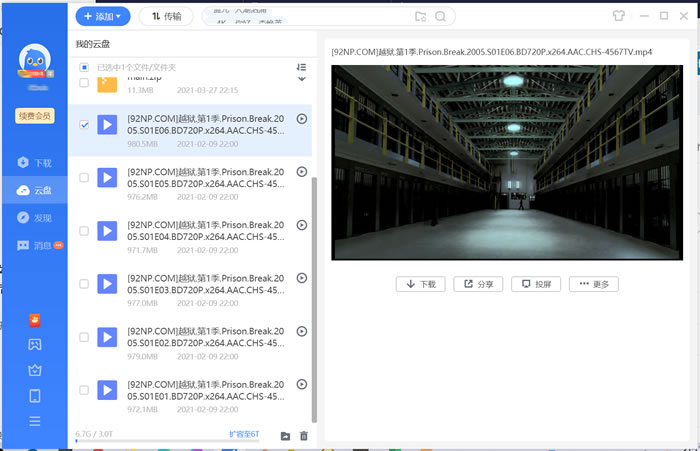Image resolution: width=700 pixels, height=451 pixels.
Task: Tick the S01E03 file checkbox
Action: point(84,284)
